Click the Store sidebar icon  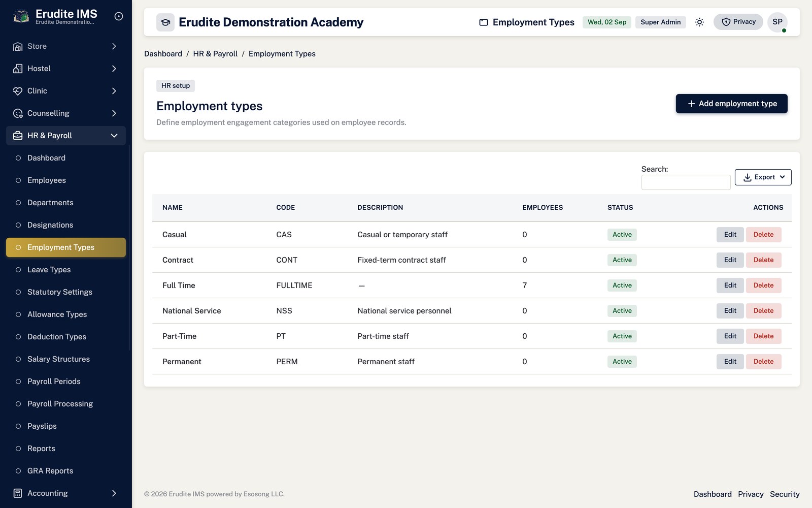point(18,46)
